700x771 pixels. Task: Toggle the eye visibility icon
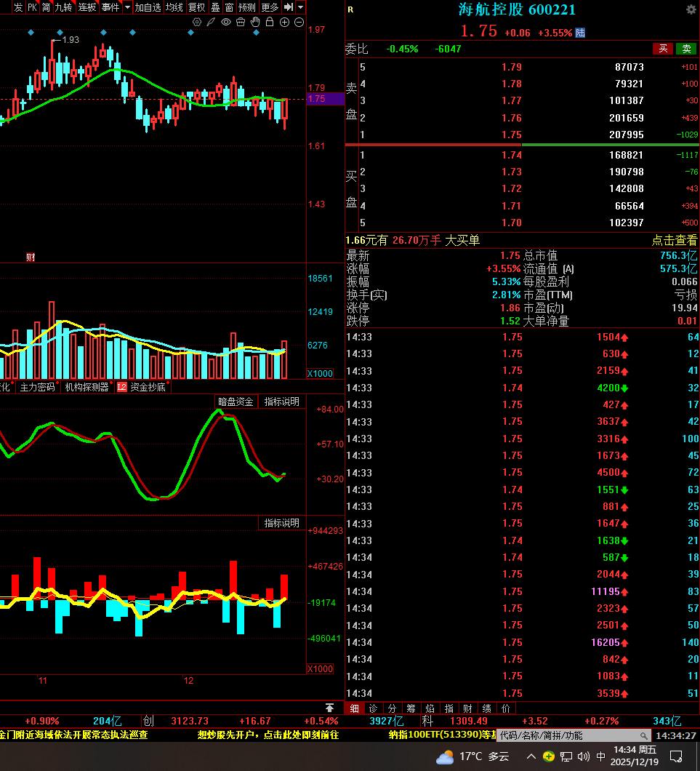pyautogui.click(x=226, y=22)
